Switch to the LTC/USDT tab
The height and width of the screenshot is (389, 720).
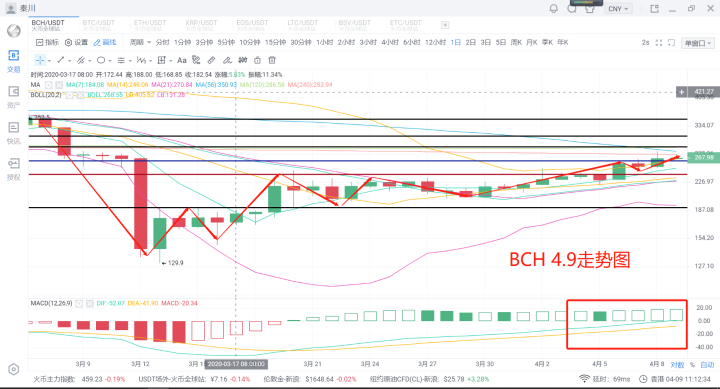[x=303, y=25]
